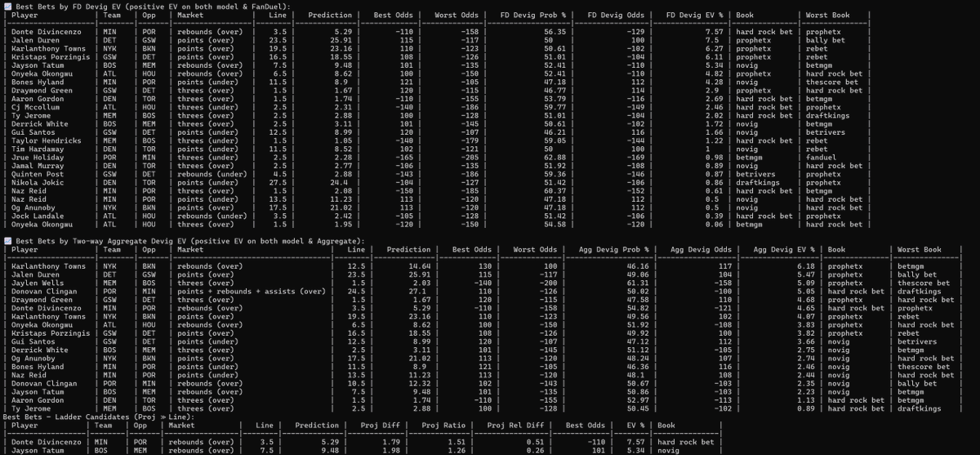The image size is (980, 455).
Task: Click the player name 'Jaylen Wells'
Action: [x=37, y=283]
